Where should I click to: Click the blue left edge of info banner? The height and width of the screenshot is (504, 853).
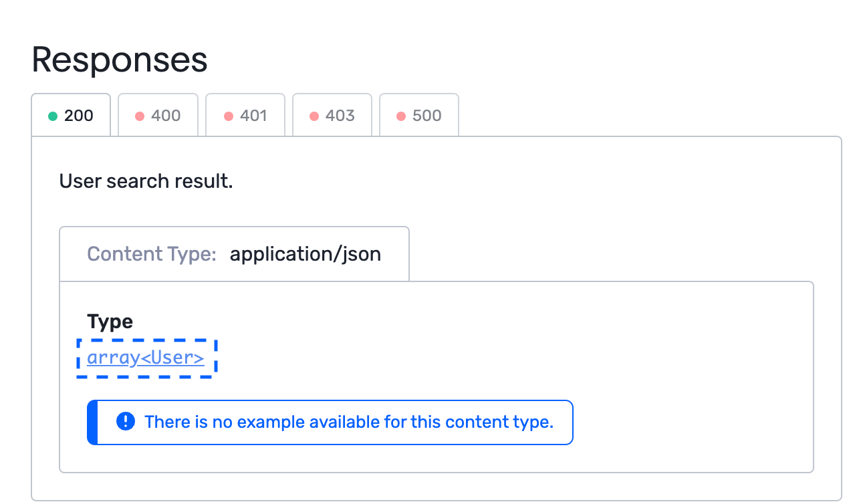(92, 422)
